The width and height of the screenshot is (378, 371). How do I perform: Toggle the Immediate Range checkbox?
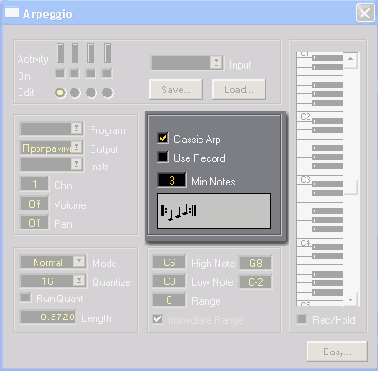click(x=158, y=319)
